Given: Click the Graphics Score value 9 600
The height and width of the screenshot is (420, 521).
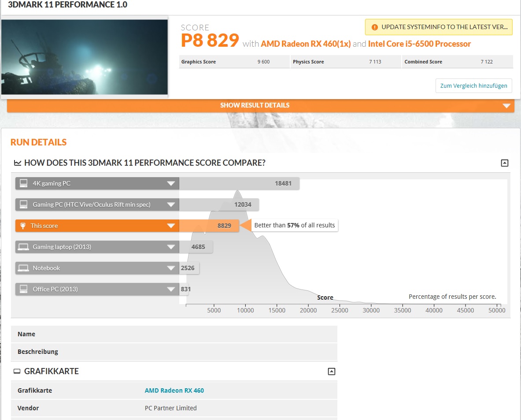Looking at the screenshot, I should coord(263,62).
